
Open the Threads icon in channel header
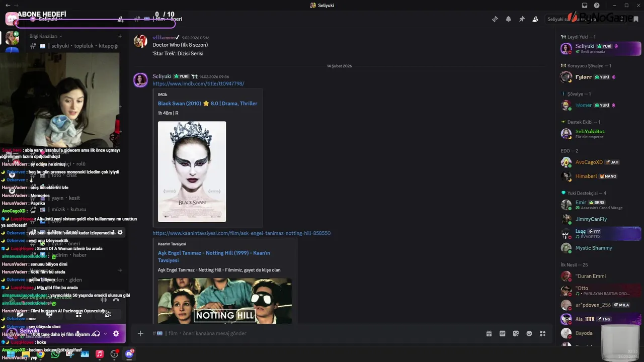click(x=495, y=19)
